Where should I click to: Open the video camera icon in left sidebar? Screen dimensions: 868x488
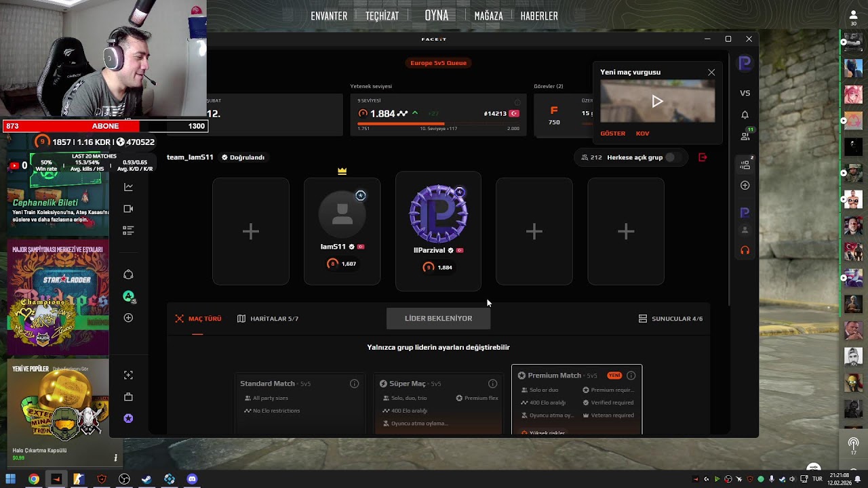click(x=128, y=209)
